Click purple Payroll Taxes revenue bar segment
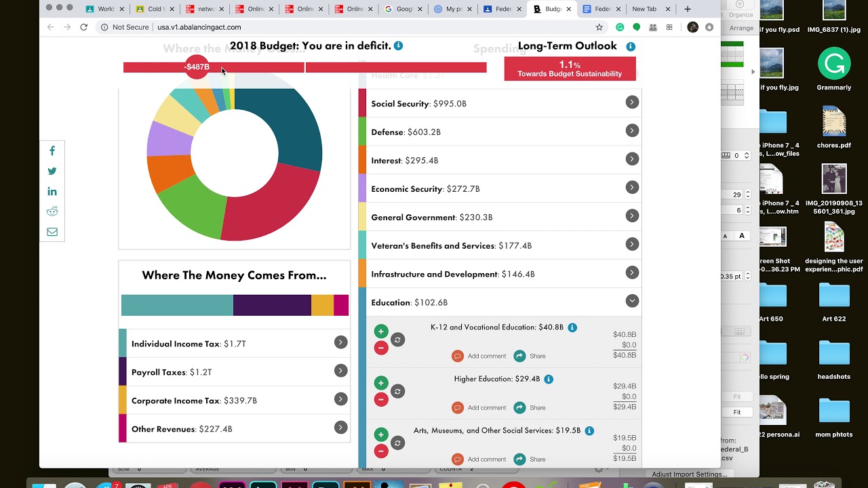The height and width of the screenshot is (488, 868). point(272,305)
